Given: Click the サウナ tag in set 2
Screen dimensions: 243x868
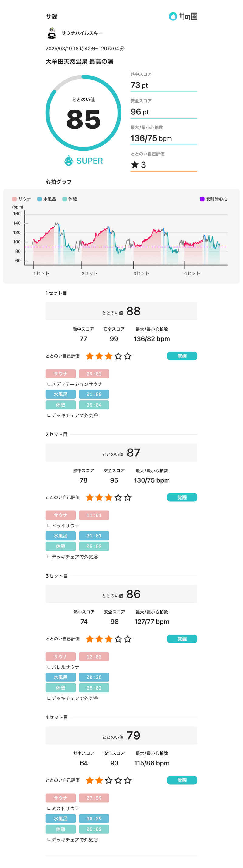Looking at the screenshot, I should point(61,515).
